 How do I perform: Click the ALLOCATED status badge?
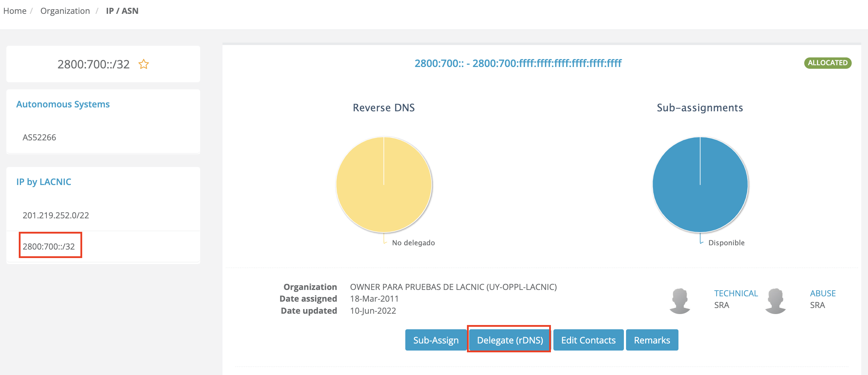[827, 63]
